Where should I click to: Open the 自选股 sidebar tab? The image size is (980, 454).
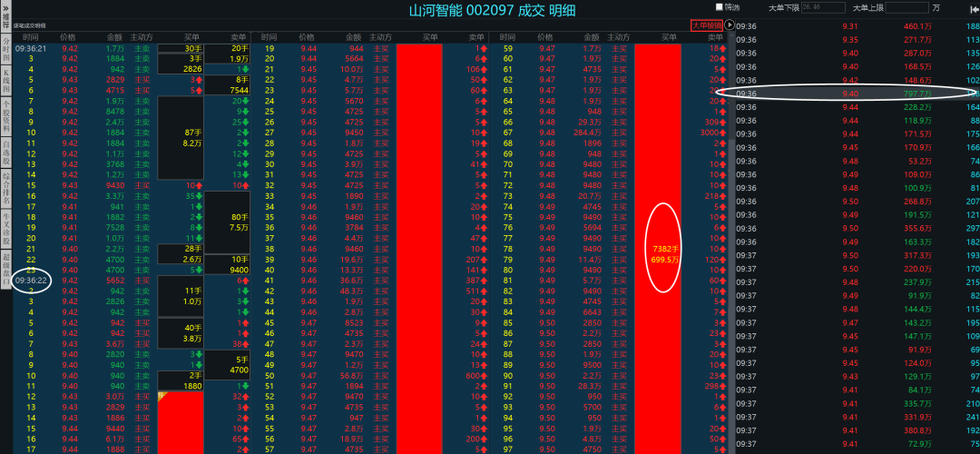pyautogui.click(x=5, y=150)
